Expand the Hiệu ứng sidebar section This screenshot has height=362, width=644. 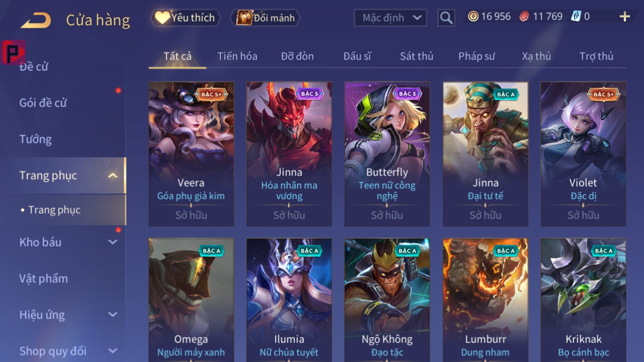pos(113,315)
